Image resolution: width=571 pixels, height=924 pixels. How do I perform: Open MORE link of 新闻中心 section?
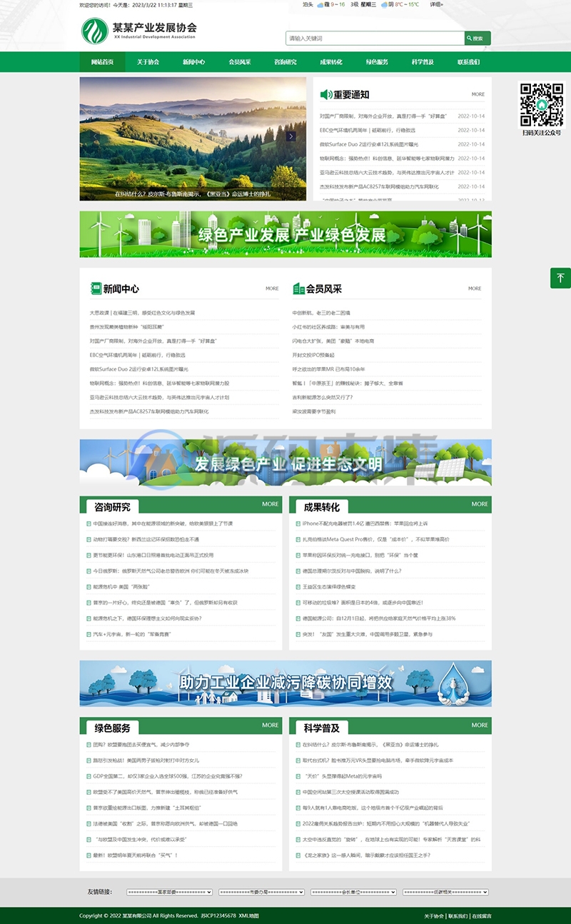(272, 288)
